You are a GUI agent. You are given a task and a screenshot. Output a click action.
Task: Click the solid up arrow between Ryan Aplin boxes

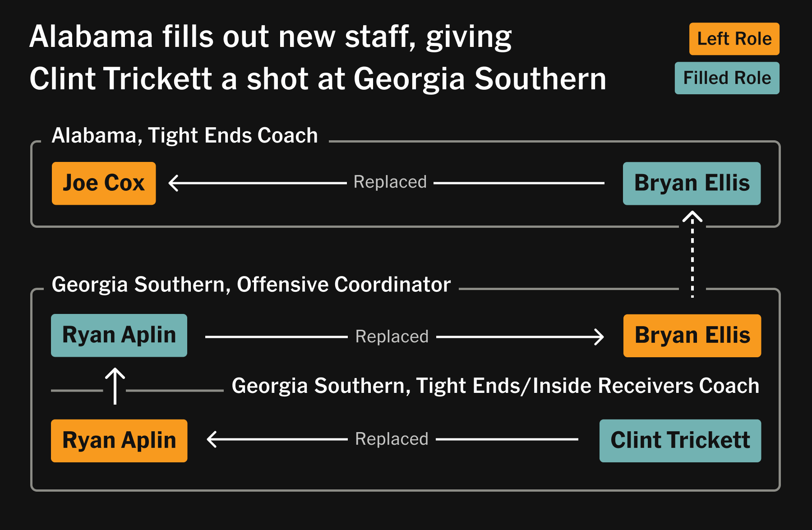(x=115, y=386)
